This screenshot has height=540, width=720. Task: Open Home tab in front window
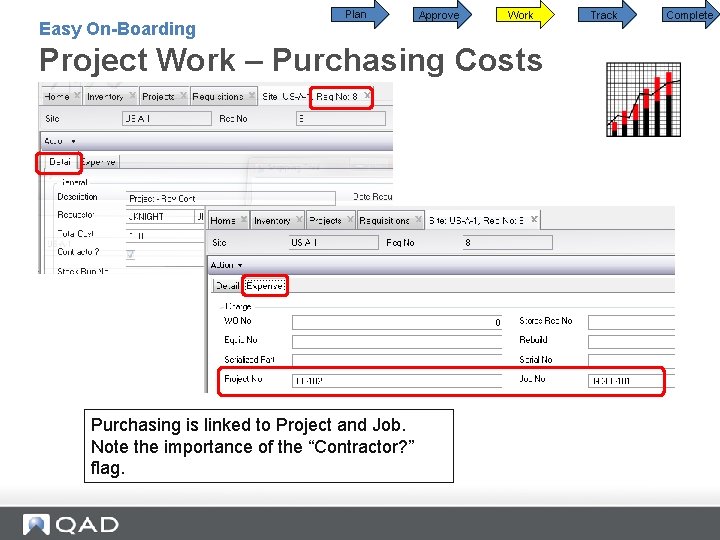click(223, 220)
